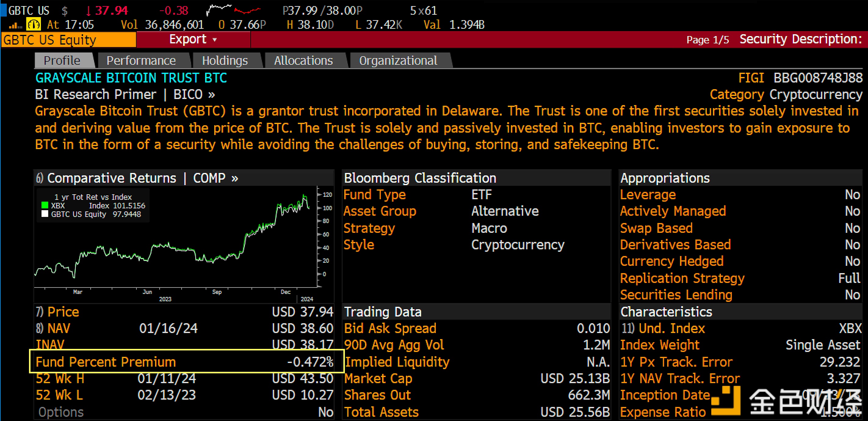Click the Category Cryptocurrency text
Screen dimensions: 868x421
tap(786, 94)
